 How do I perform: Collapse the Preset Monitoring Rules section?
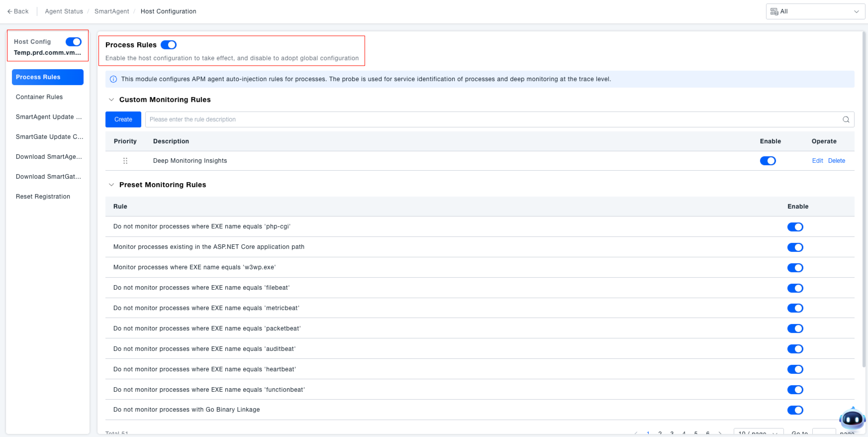click(x=111, y=185)
